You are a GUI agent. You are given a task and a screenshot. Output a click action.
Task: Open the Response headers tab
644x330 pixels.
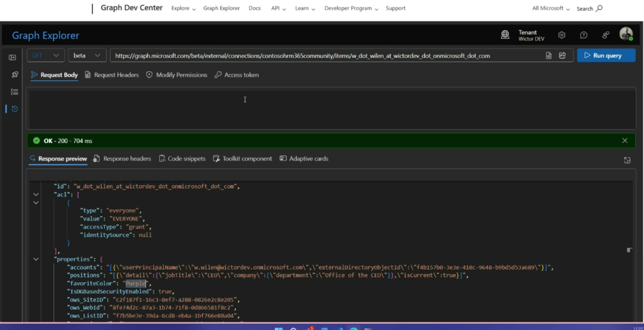tap(122, 159)
